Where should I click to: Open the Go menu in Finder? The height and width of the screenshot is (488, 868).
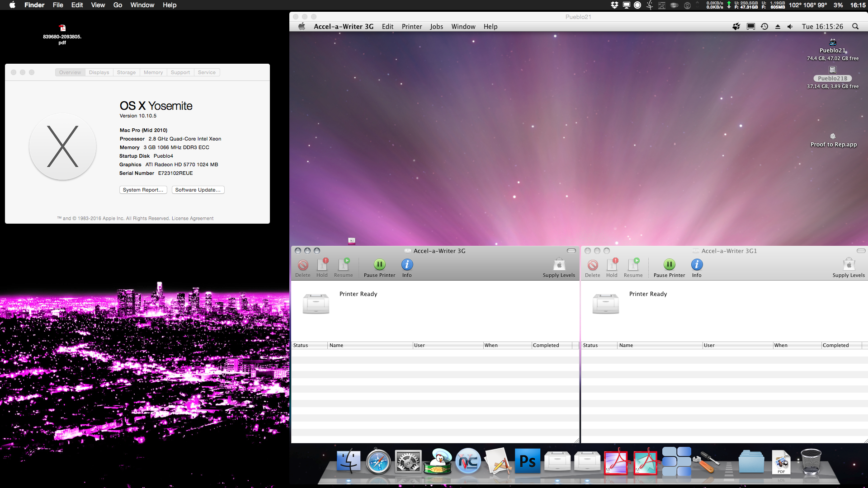pos(118,5)
